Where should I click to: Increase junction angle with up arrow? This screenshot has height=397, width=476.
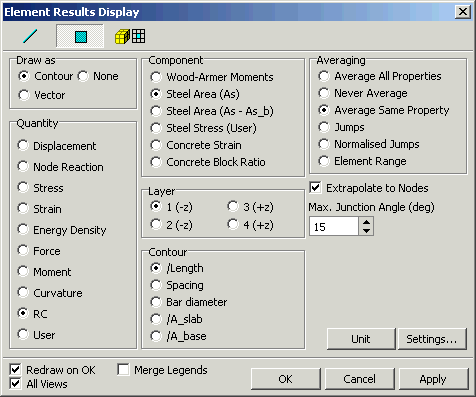click(x=366, y=222)
